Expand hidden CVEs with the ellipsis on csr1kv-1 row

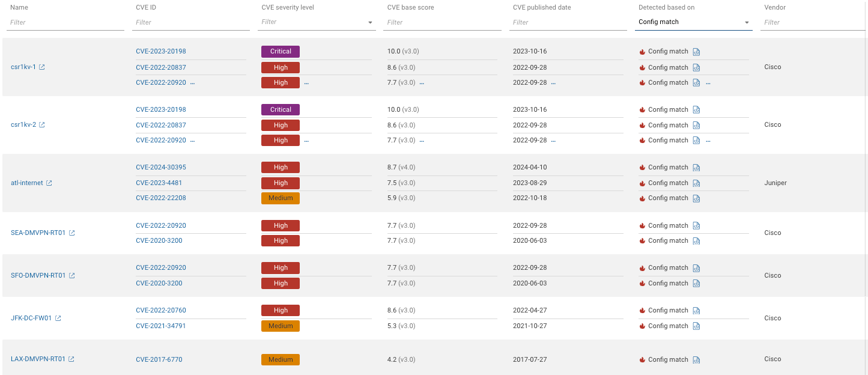coord(191,82)
